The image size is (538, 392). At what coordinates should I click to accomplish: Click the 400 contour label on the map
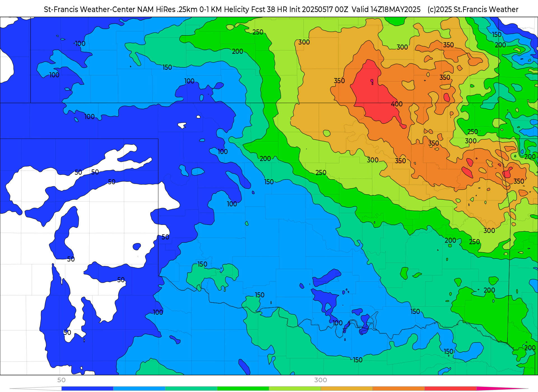pyautogui.click(x=397, y=104)
